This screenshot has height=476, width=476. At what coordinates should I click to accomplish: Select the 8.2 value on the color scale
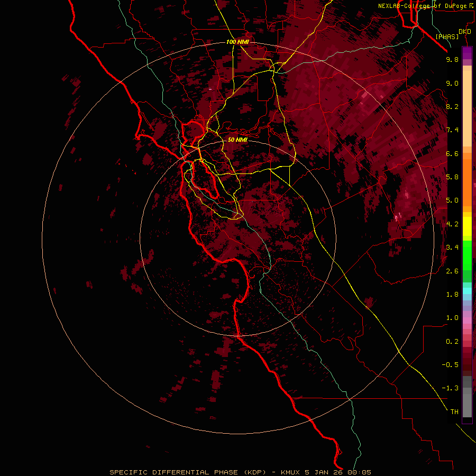coord(452,106)
